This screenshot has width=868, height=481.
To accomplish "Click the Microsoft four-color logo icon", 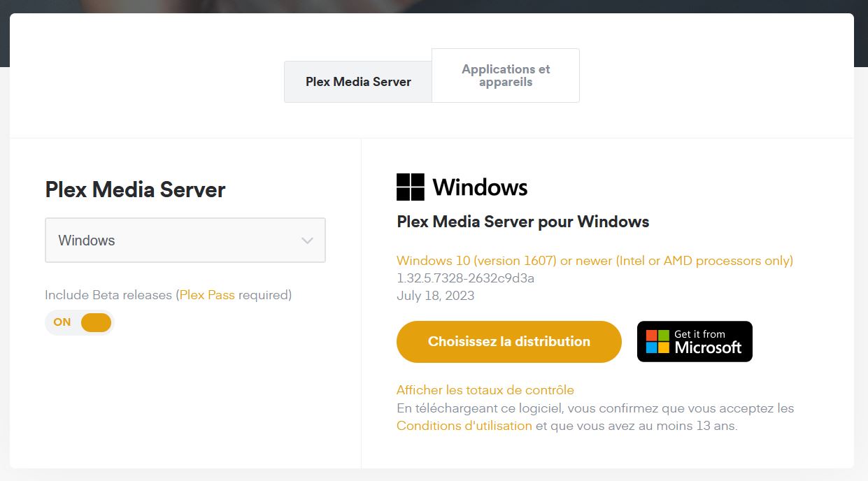I will pos(657,341).
